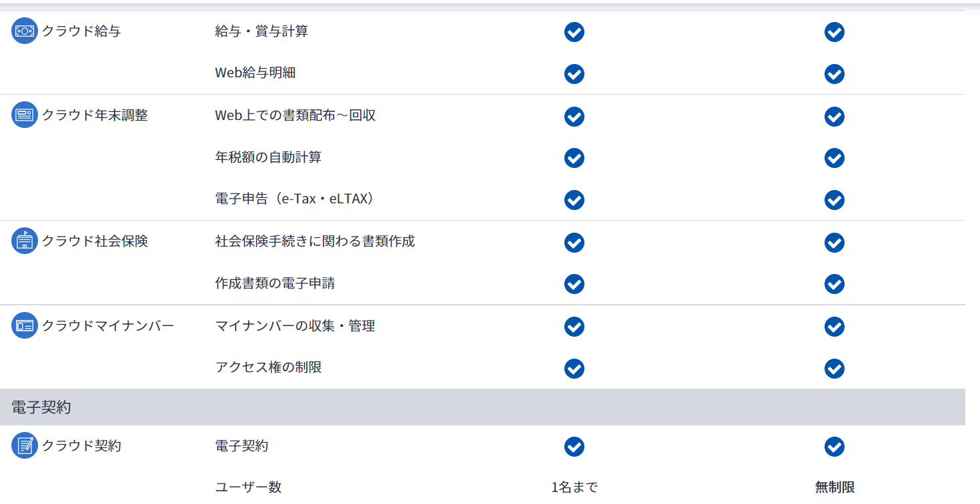Click the 社会保険手続きに関わる書類作成 feature text
The height and width of the screenshot is (504, 980).
pos(315,241)
